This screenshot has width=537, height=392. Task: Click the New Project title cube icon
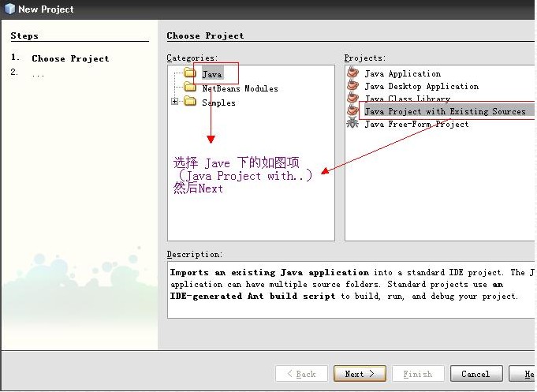pyautogui.click(x=10, y=9)
